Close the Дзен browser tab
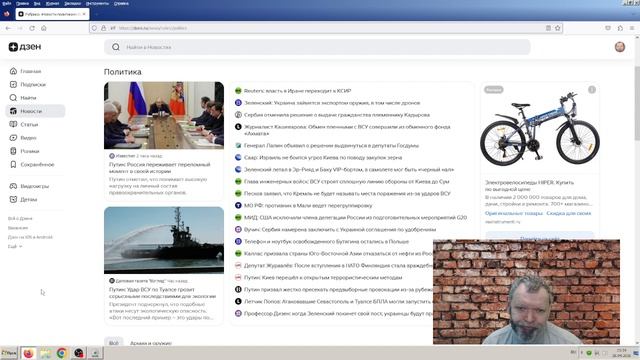Image resolution: width=640 pixels, height=360 pixels. pos(84,14)
